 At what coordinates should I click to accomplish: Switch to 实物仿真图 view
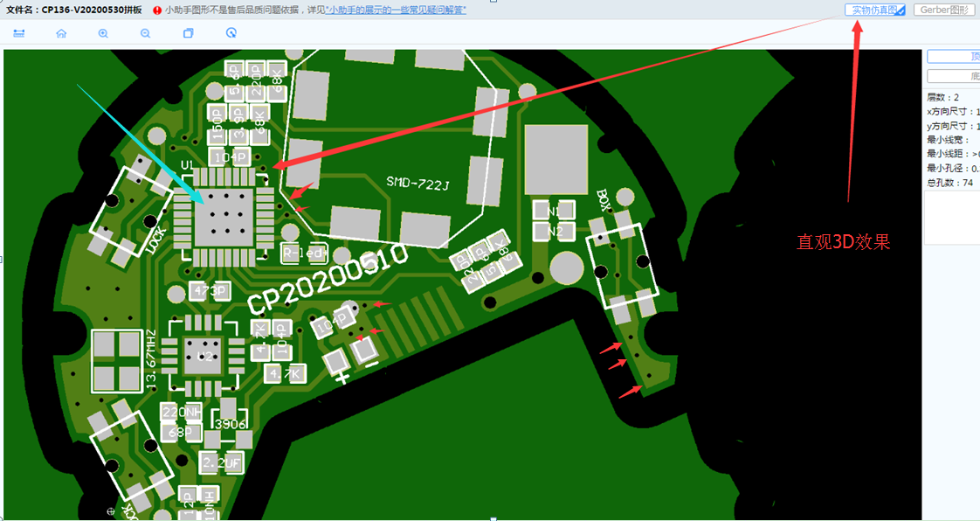click(x=875, y=10)
